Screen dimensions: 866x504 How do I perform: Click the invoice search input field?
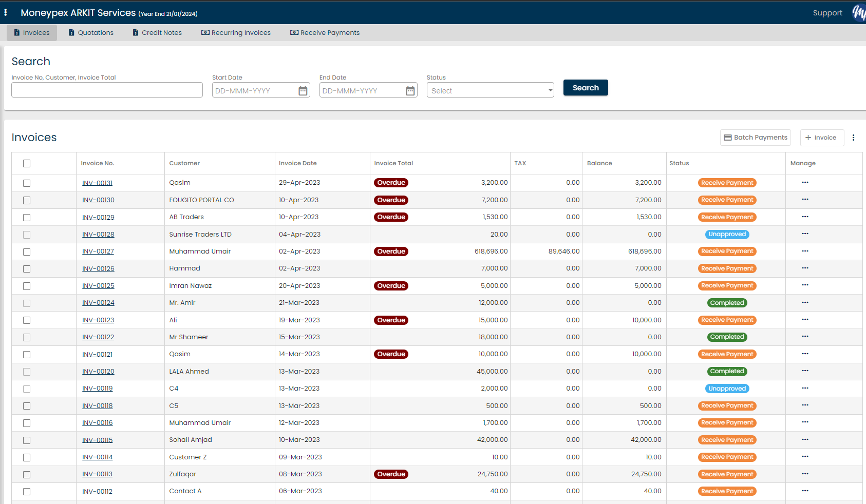pos(106,90)
